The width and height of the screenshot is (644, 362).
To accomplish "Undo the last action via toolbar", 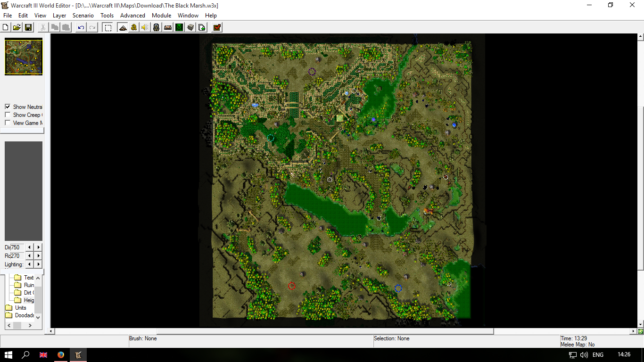I will 81,27.
